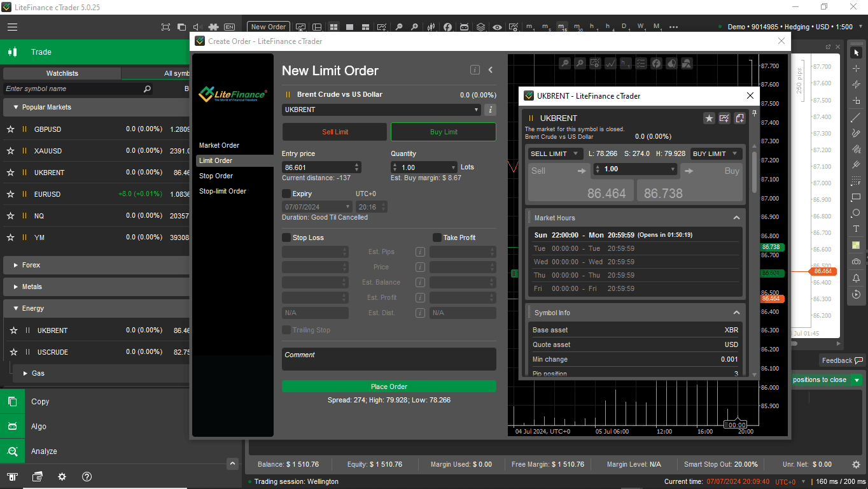
Task: Click the green Place Order button
Action: click(x=389, y=386)
